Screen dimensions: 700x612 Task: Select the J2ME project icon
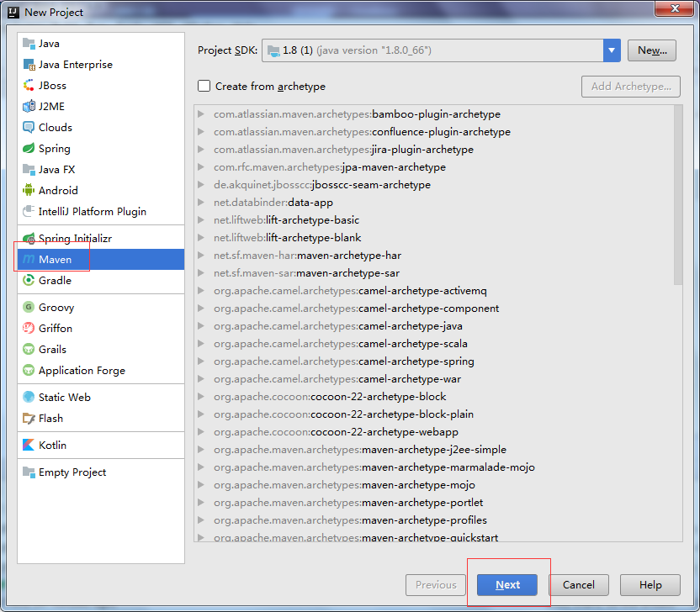coord(29,106)
